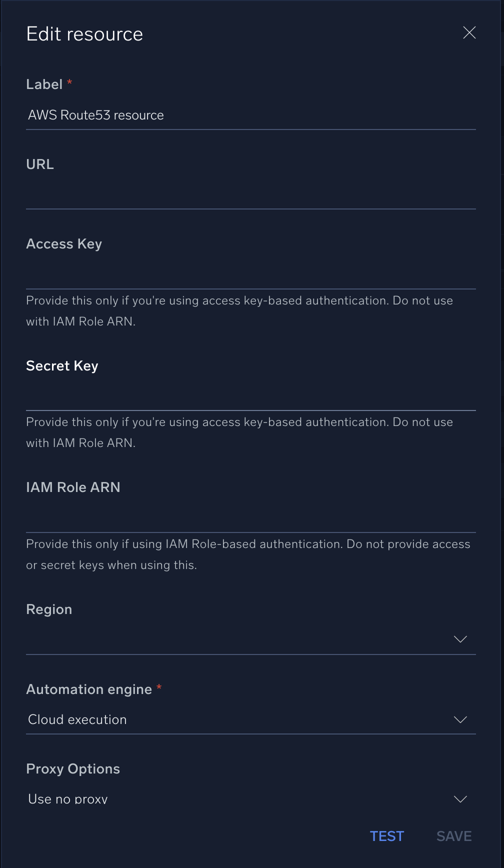Click the Access Key field label
The image size is (504, 868).
point(64,244)
